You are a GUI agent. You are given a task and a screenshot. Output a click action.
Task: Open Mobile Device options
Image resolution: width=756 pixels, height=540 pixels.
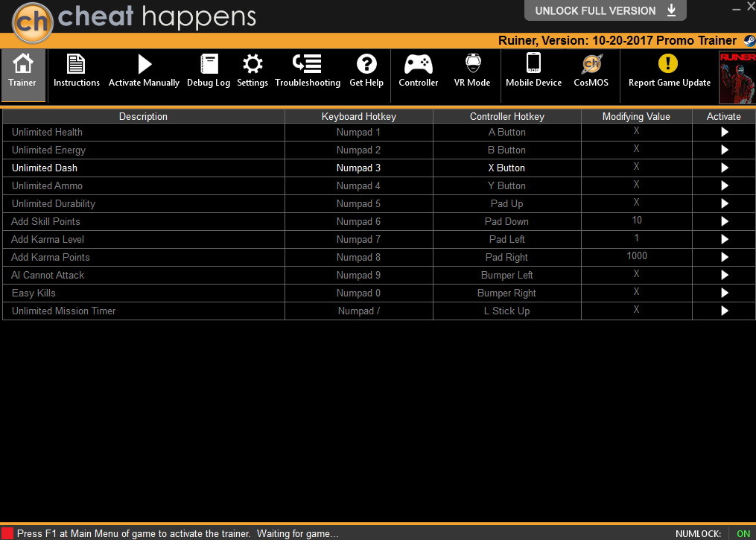pos(533,71)
